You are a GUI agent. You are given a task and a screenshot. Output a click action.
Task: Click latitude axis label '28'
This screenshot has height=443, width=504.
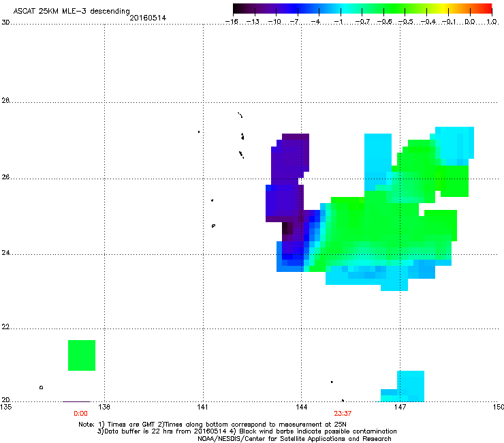click(x=5, y=100)
